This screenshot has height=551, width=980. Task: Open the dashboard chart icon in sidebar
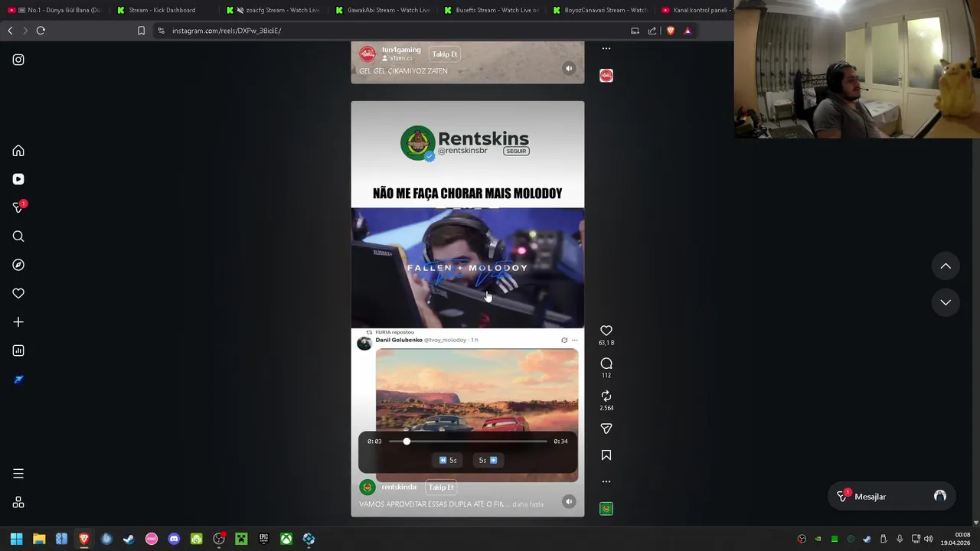[18, 350]
